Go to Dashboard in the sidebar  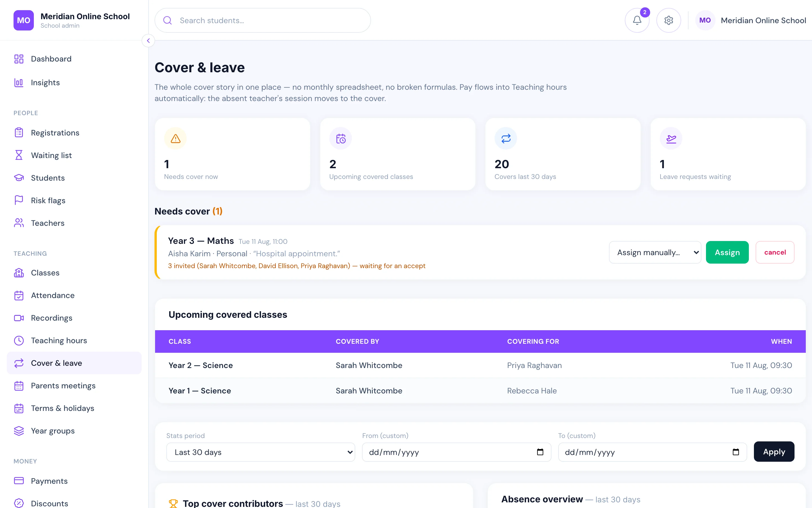[x=74, y=59]
